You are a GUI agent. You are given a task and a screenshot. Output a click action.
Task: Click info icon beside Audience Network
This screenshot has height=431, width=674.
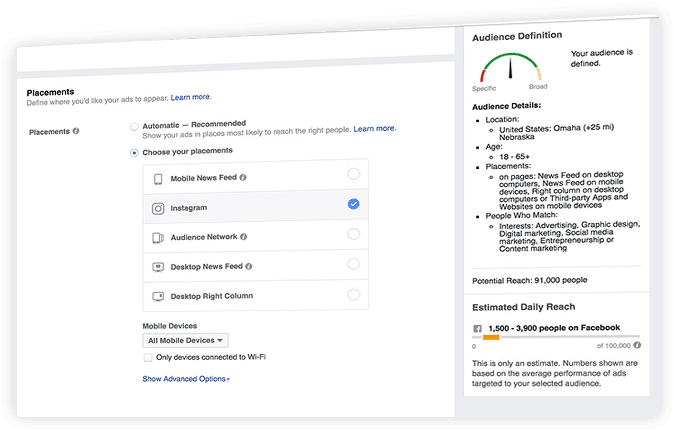coord(243,237)
